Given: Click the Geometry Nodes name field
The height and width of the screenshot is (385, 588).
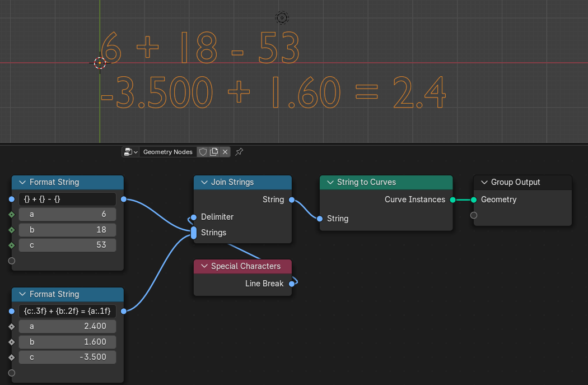Looking at the screenshot, I should (167, 152).
